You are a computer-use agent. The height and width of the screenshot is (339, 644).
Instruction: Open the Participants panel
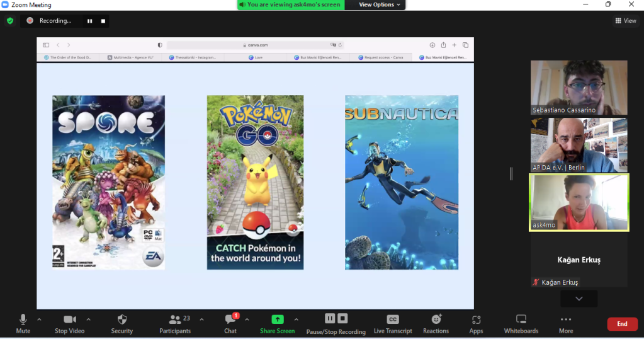coord(175,319)
